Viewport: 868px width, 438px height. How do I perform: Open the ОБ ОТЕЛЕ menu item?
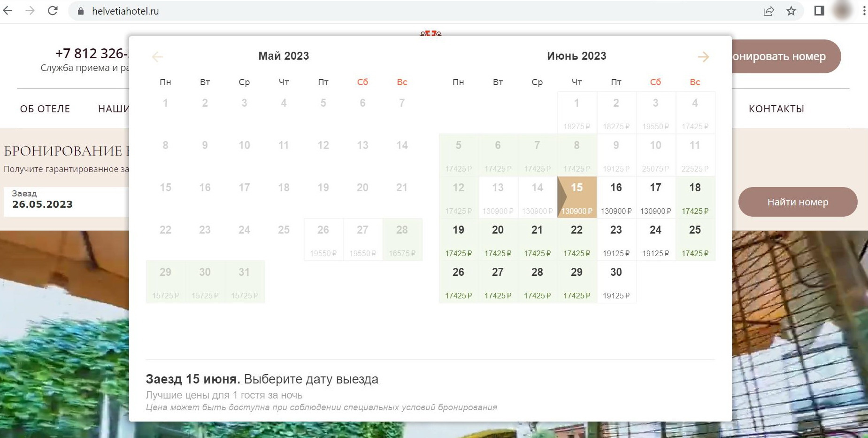(x=45, y=109)
